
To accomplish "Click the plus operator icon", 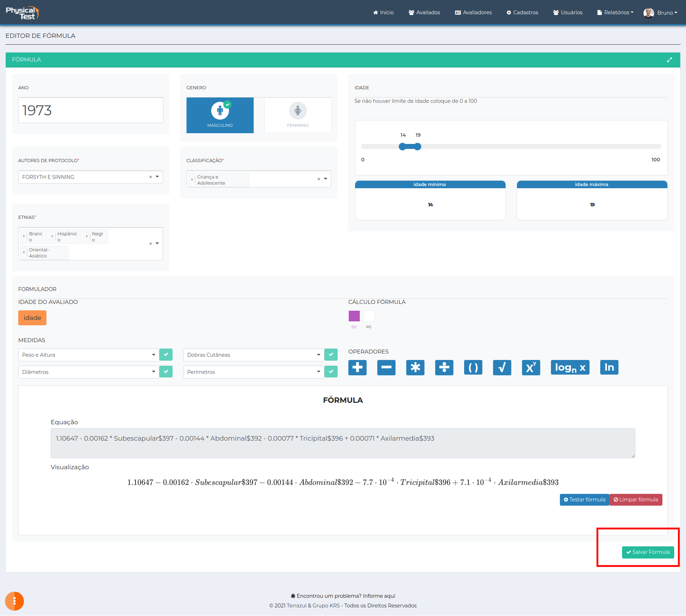I will (x=357, y=367).
